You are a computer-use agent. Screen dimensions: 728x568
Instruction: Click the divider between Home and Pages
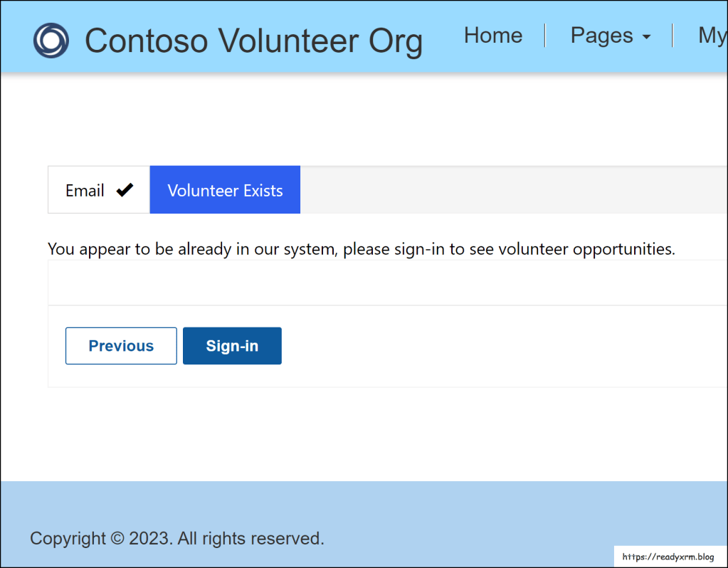coord(545,36)
